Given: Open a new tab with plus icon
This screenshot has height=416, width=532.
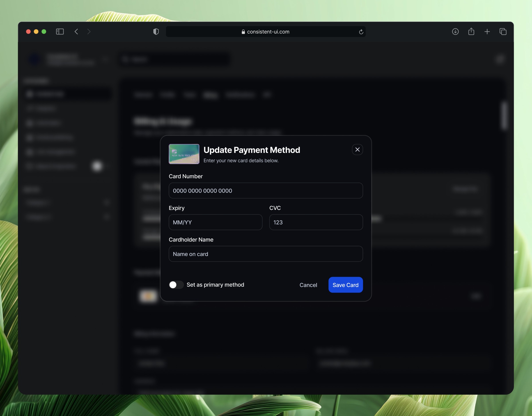Looking at the screenshot, I should click(487, 32).
